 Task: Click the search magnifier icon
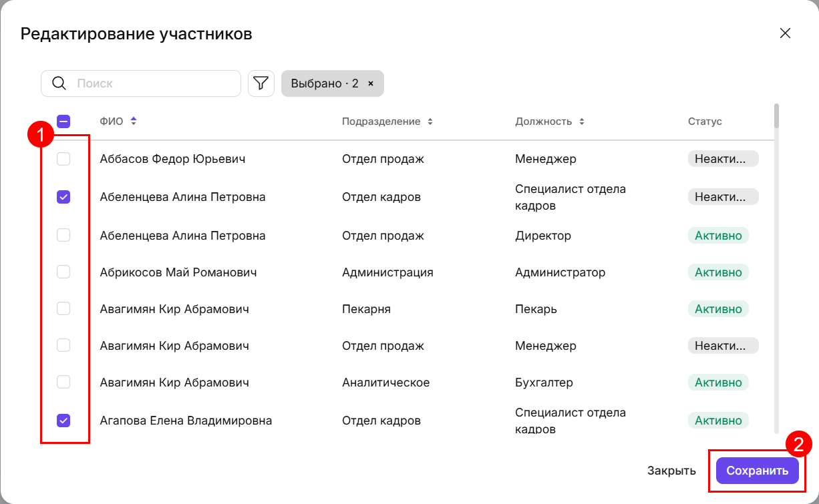[x=59, y=83]
